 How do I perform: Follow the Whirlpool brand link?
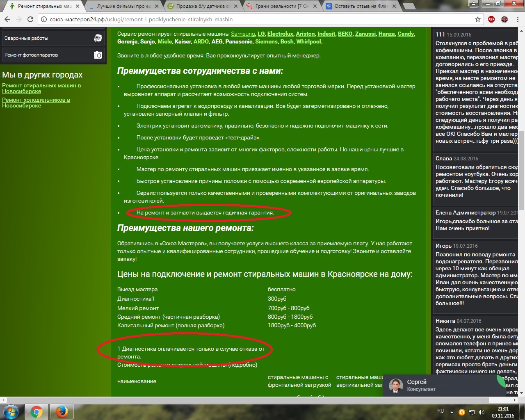pyautogui.click(x=309, y=41)
